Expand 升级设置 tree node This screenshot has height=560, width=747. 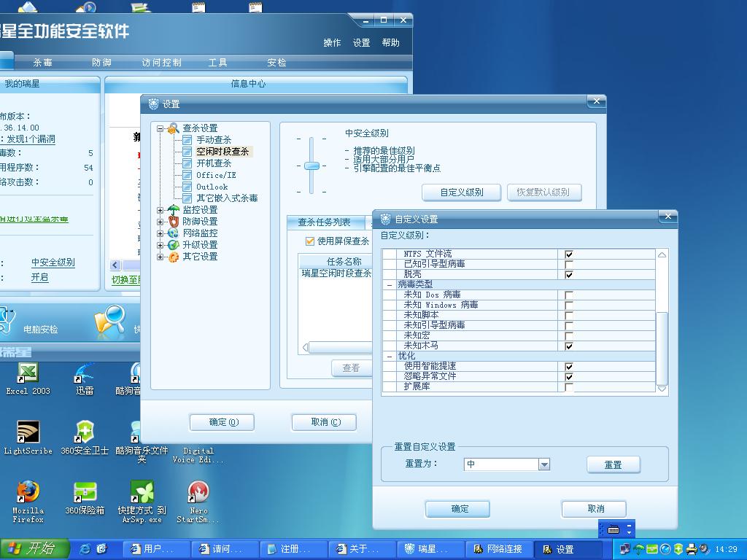(x=160, y=245)
